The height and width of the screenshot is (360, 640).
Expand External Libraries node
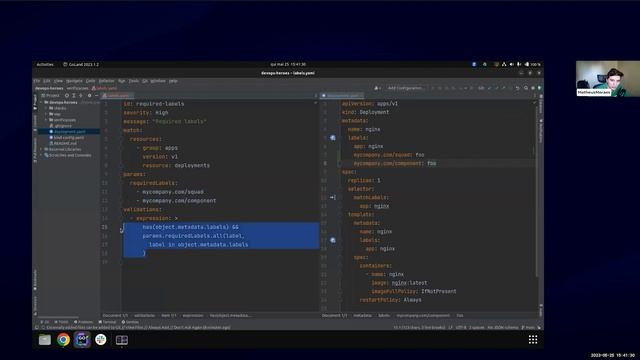tap(42, 149)
